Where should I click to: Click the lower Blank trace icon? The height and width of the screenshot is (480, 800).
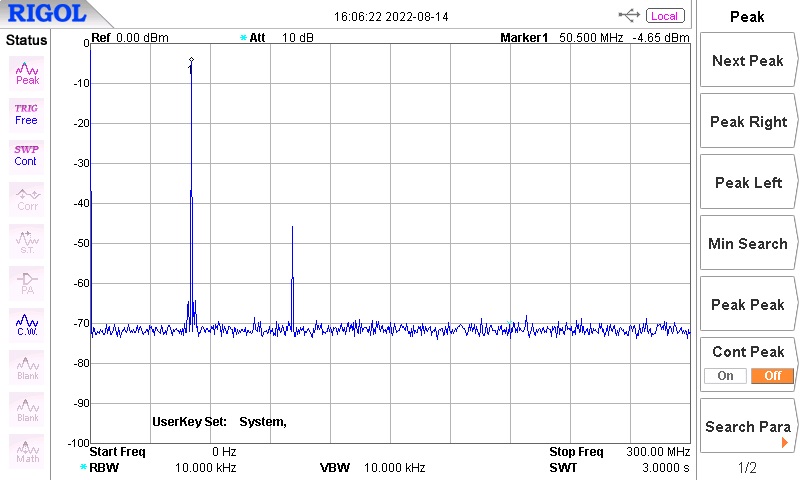27,409
